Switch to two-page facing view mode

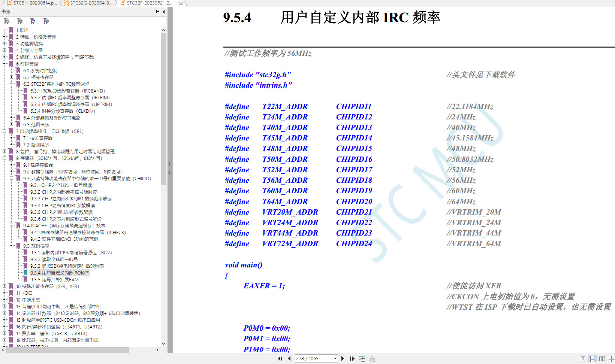[x=602, y=358]
